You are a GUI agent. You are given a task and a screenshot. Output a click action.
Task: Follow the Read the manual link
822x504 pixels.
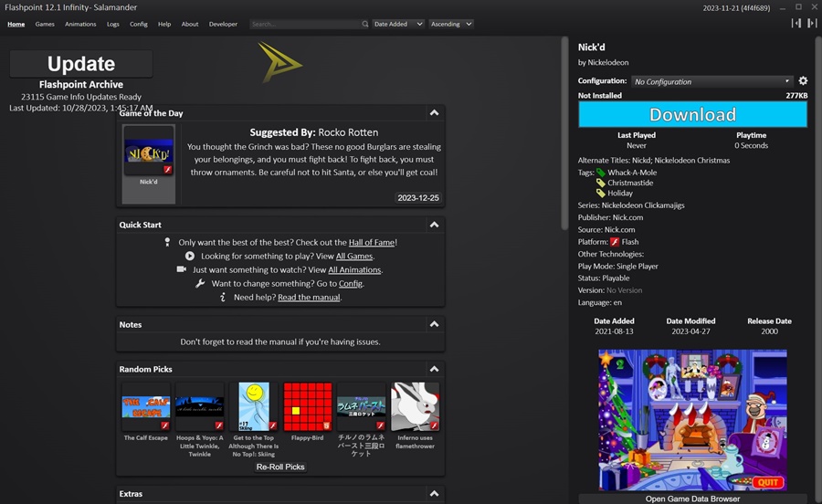(309, 297)
